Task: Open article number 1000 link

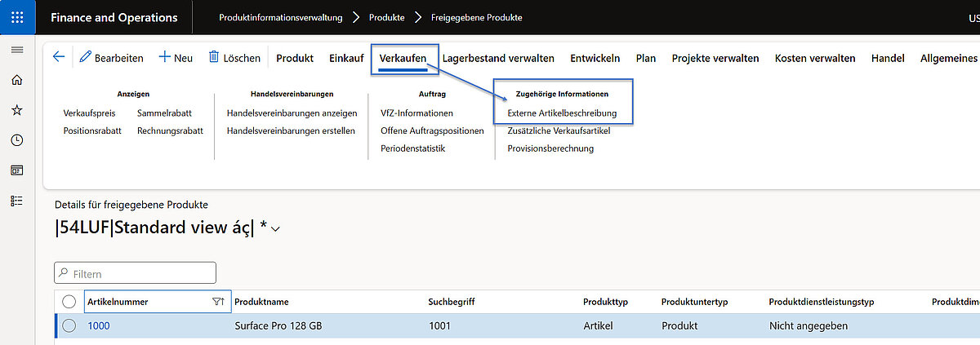Action: (99, 326)
